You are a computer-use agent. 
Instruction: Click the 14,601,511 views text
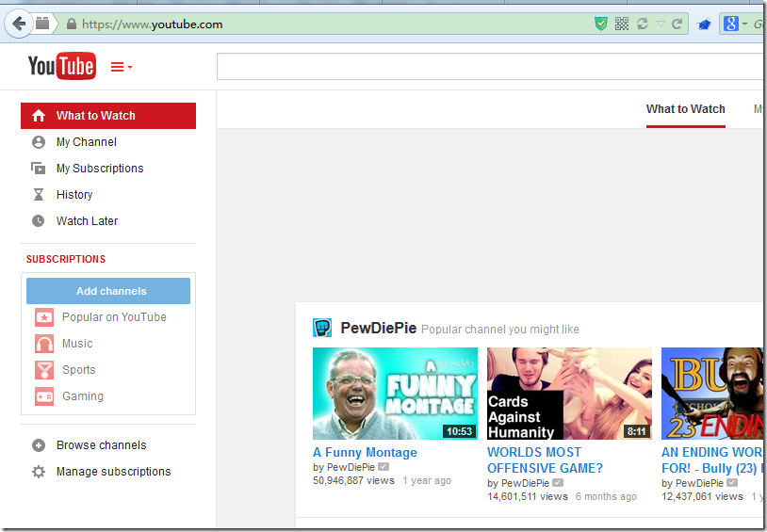[x=528, y=497]
